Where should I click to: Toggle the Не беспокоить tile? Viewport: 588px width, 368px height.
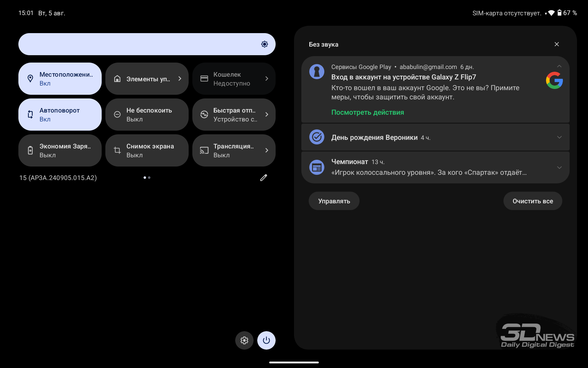147,114
